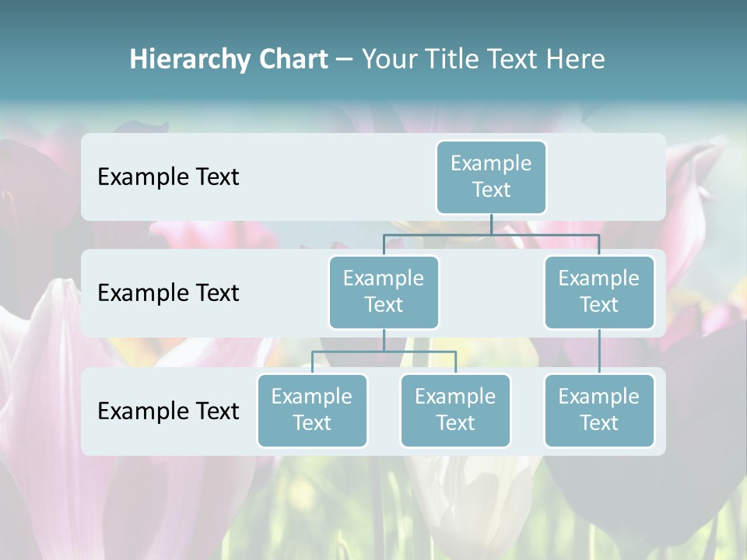Image resolution: width=747 pixels, height=560 pixels.
Task: Click the third-level leftmost node box
Action: pyautogui.click(x=312, y=410)
